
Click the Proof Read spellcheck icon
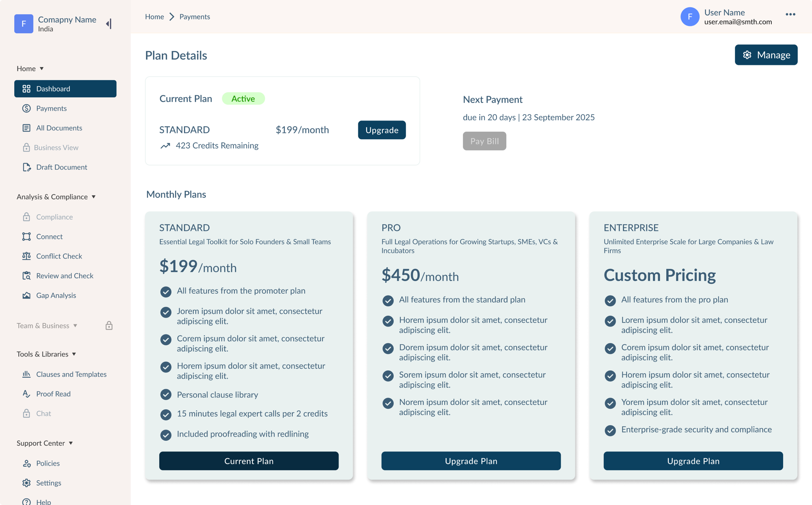pos(26,394)
